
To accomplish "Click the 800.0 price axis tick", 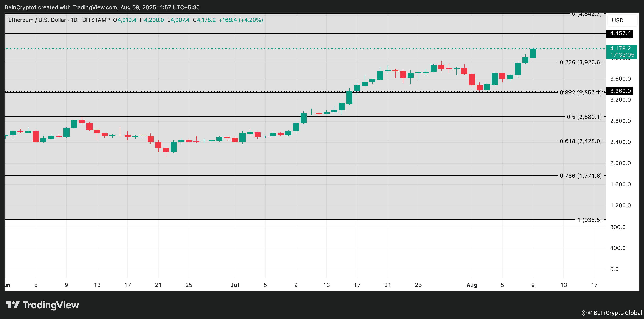I will [x=617, y=227].
